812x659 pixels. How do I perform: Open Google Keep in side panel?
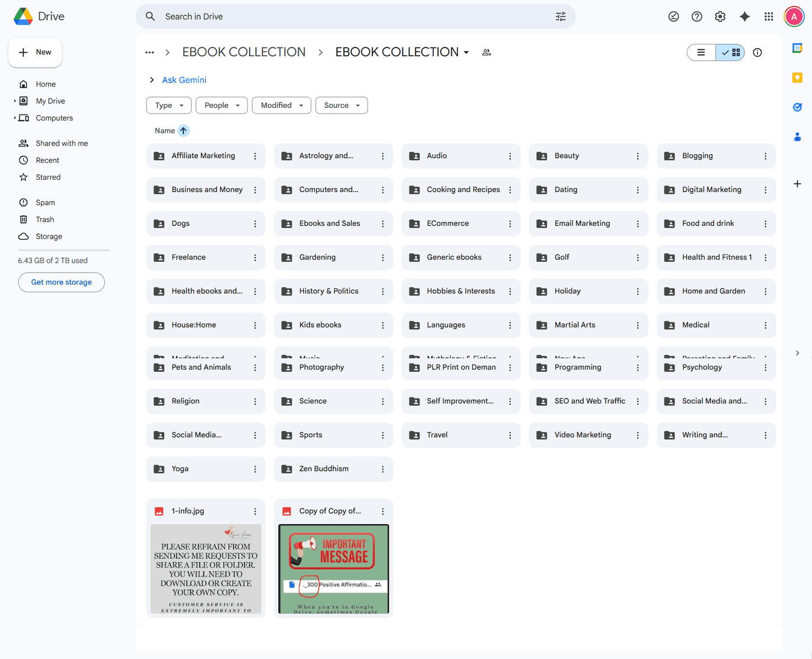coord(797,78)
